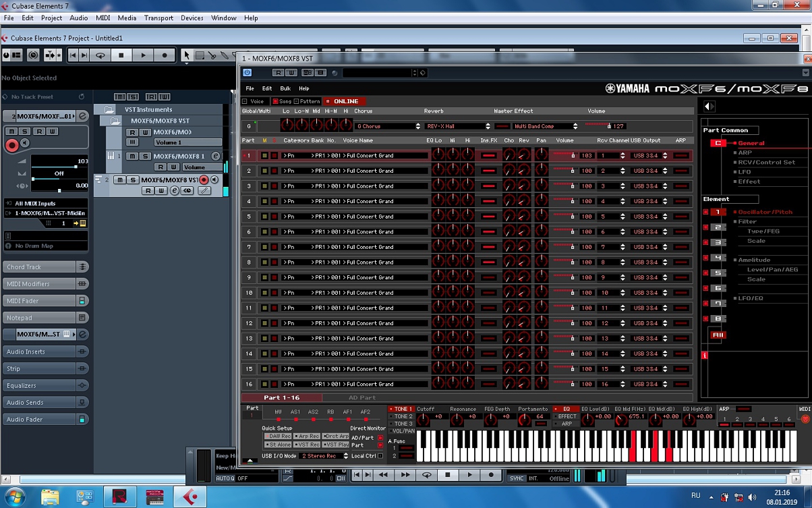
Task: Select TONE 2 knob assignment button
Action: pos(401,416)
